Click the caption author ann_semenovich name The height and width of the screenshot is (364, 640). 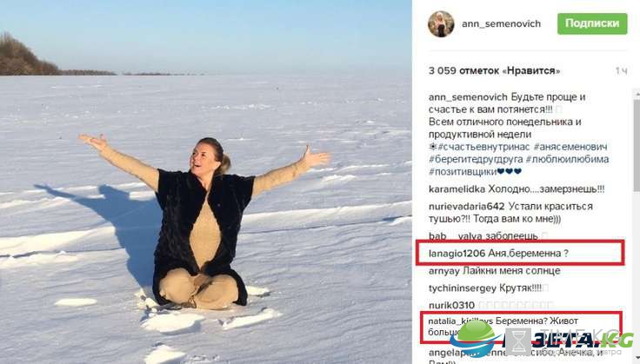pyautogui.click(x=468, y=97)
